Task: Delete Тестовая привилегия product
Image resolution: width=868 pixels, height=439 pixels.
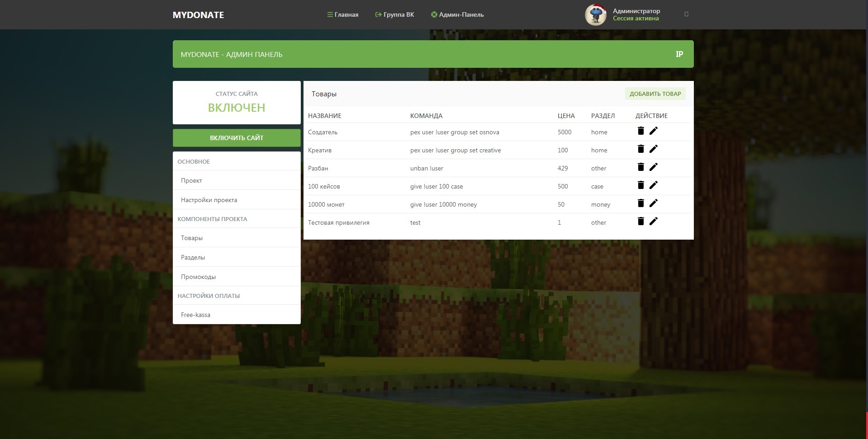Action: [640, 221]
